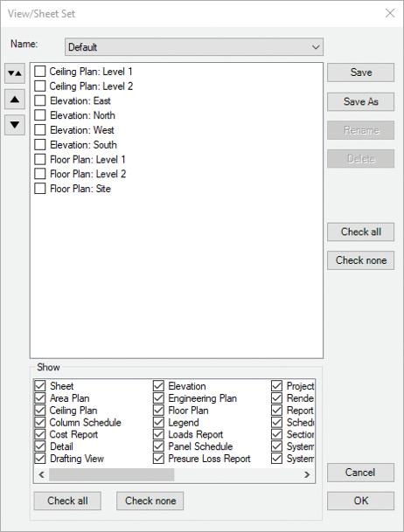
Task: Click the Save As button
Action: (360, 101)
